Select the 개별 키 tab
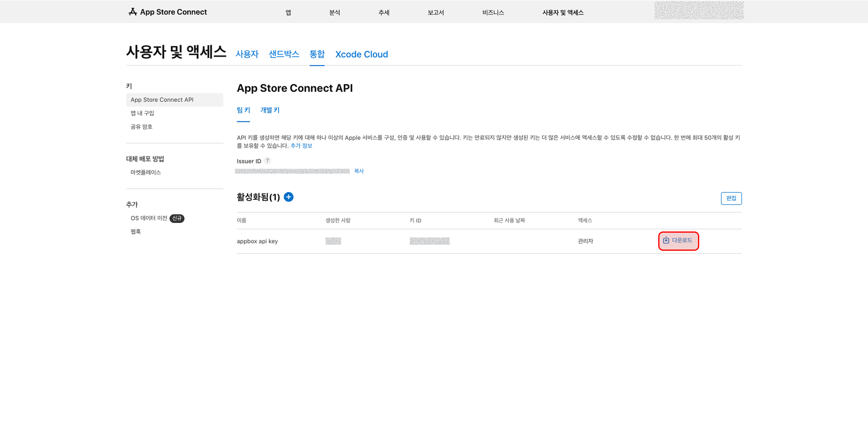This screenshot has height=434, width=868. (270, 110)
